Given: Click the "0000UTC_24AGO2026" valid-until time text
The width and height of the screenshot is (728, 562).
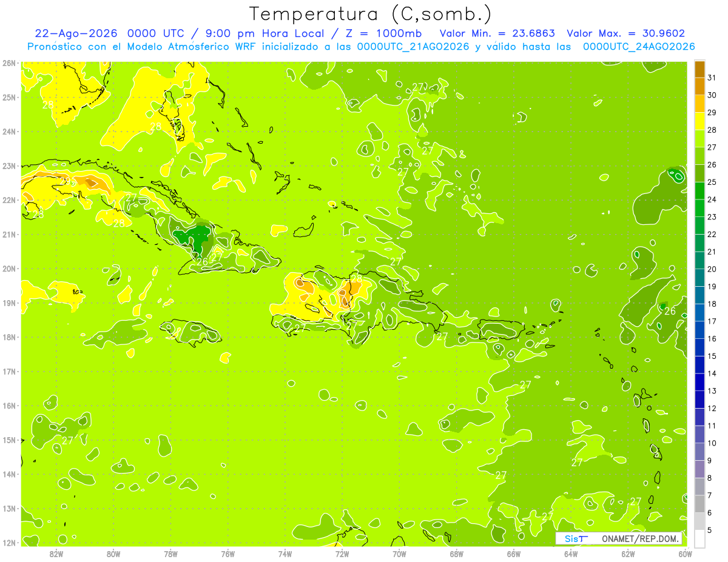Looking at the screenshot, I should tap(639, 47).
